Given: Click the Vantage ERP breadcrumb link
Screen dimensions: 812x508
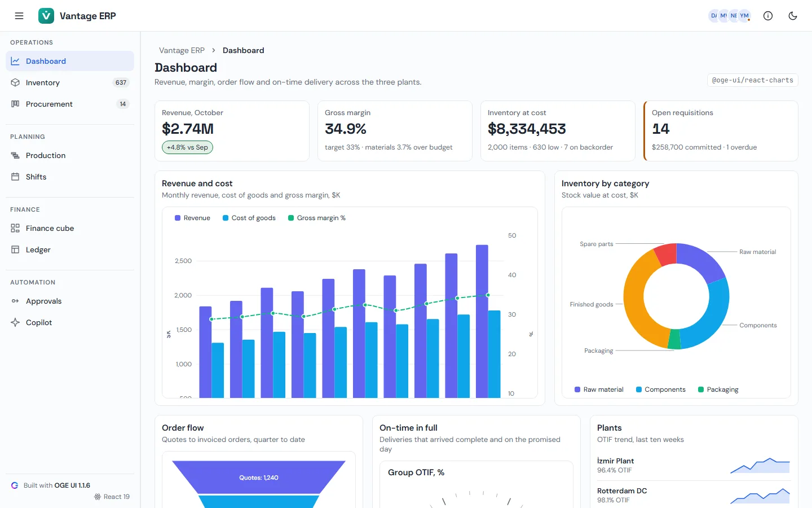Looking at the screenshot, I should (x=182, y=50).
